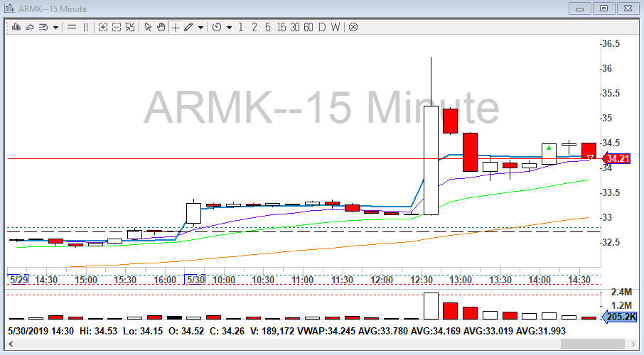Switch chart to 5 minute interval
Image resolution: width=644 pixels, height=355 pixels.
click(x=268, y=27)
